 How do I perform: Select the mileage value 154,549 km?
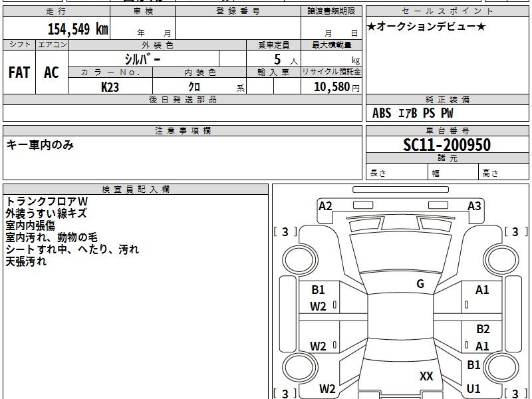pyautogui.click(x=78, y=29)
